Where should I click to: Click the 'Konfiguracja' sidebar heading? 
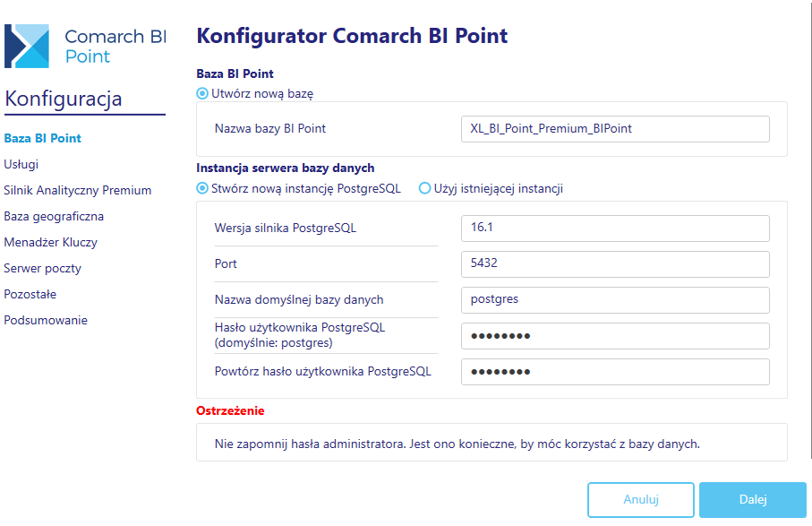[x=64, y=99]
